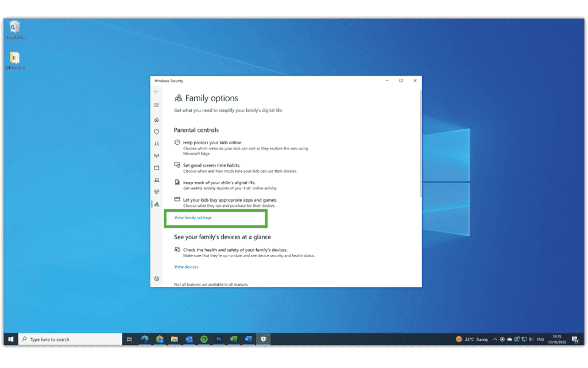Select the Family options sidebar icon

tap(156, 204)
